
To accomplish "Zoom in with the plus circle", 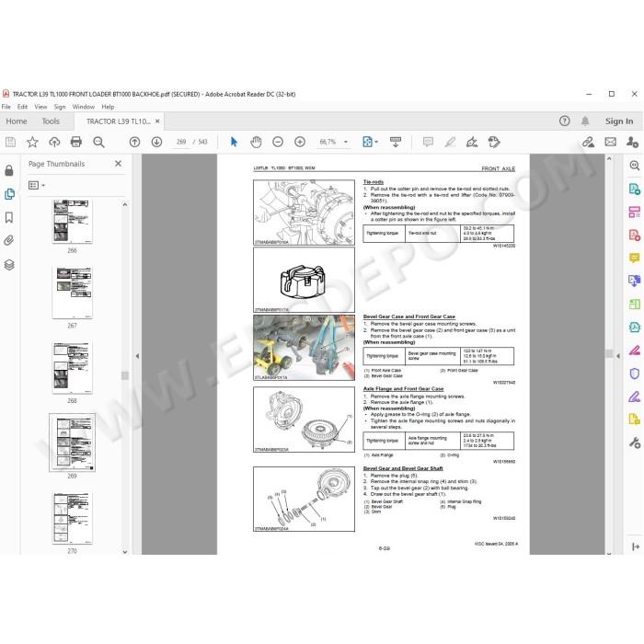I will [x=300, y=142].
